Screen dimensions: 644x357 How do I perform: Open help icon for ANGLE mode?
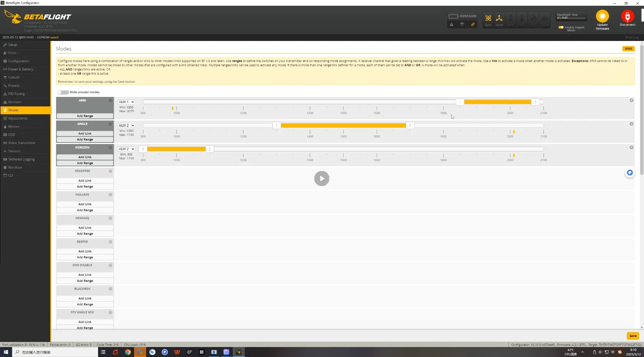click(x=110, y=124)
